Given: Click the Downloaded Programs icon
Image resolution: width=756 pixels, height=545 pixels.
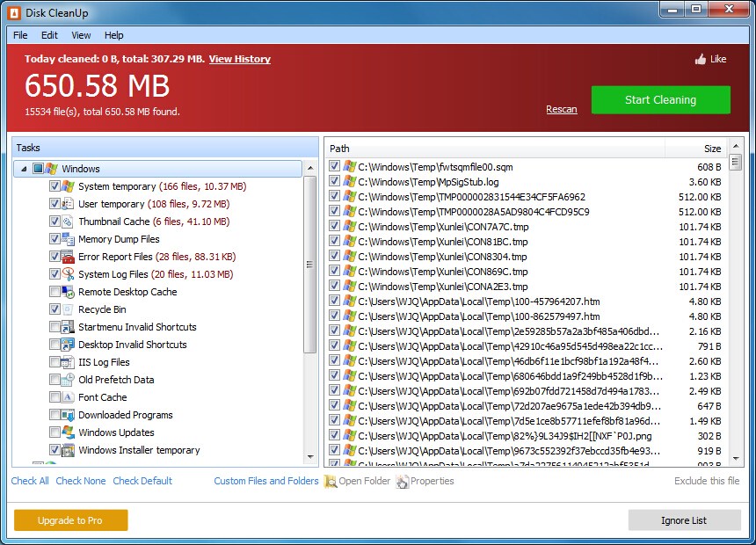Looking at the screenshot, I should click(x=68, y=415).
